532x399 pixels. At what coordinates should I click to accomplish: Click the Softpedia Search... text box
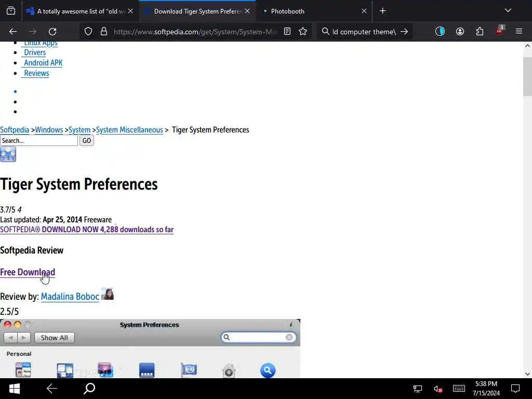[x=39, y=140]
